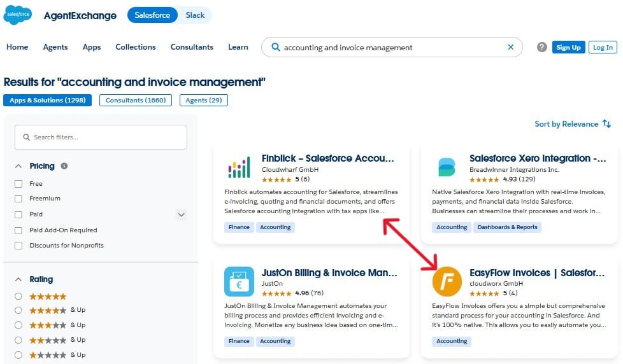
Task: Select the one star & Up rating
Action: coord(18,355)
